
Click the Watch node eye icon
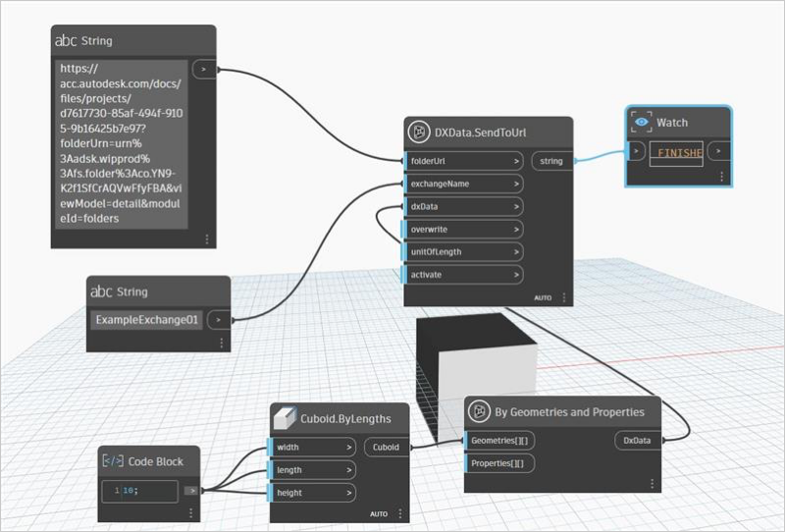(642, 123)
